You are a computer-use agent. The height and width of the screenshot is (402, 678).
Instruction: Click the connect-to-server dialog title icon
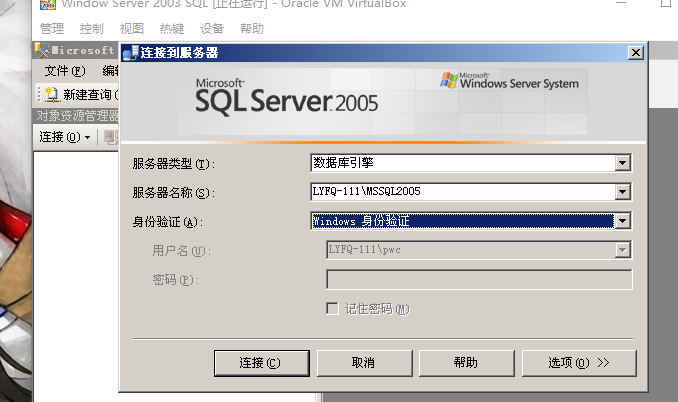coord(131,53)
